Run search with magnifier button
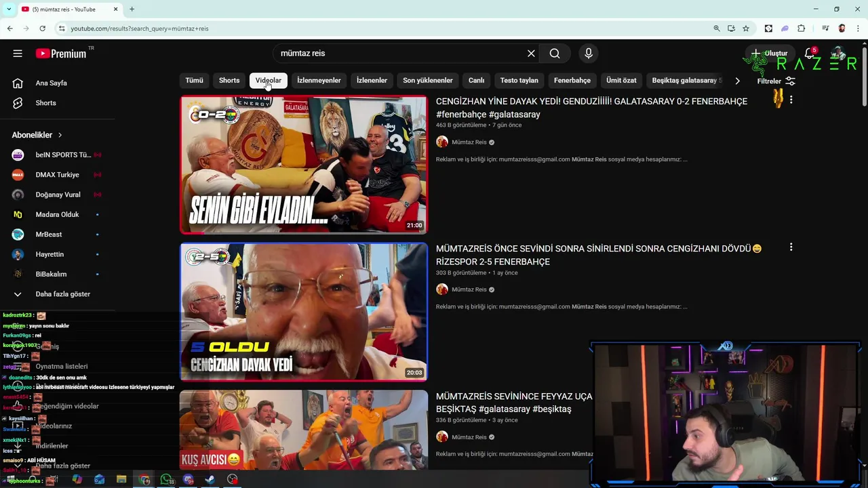 [555, 54]
